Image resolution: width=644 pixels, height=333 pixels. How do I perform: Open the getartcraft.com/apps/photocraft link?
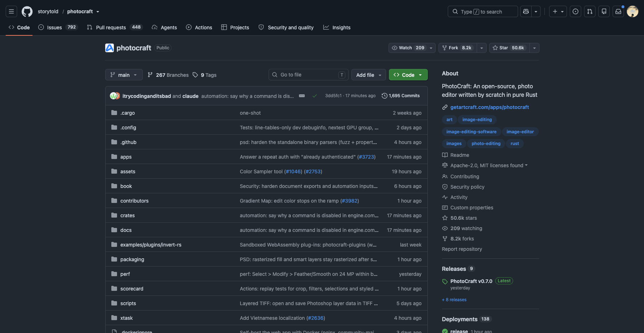click(490, 107)
